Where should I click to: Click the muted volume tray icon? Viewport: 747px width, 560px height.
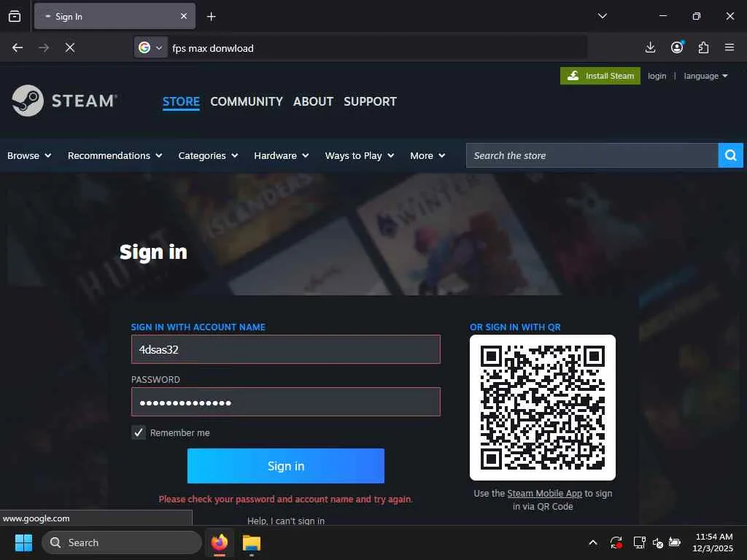point(658,542)
